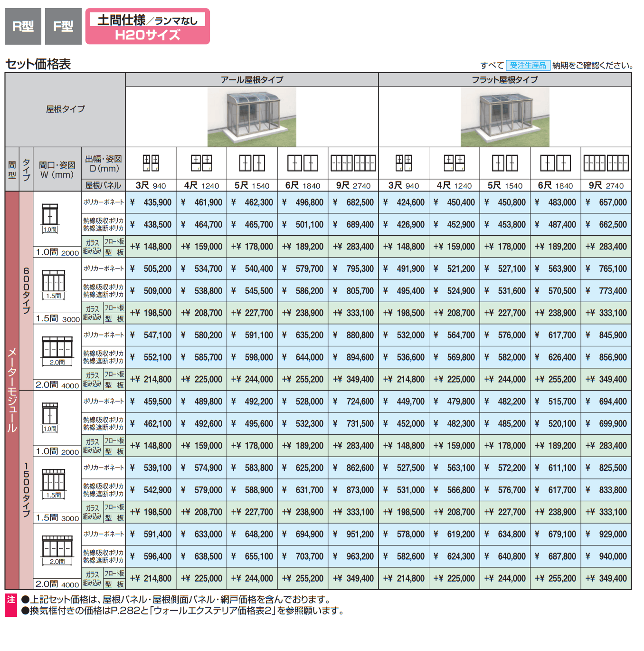Enable the 受注生産品 indicator
The image size is (644, 651).
pos(529,64)
